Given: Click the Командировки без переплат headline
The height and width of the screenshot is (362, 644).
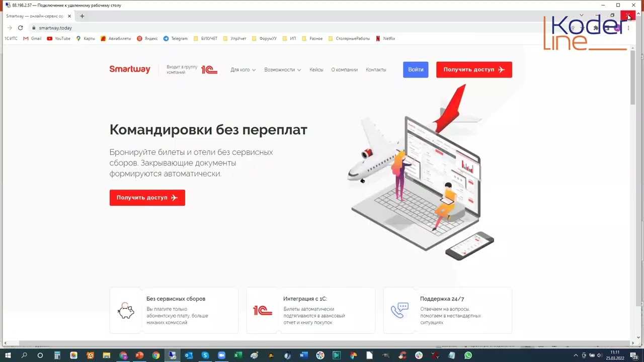Looking at the screenshot, I should 208,130.
